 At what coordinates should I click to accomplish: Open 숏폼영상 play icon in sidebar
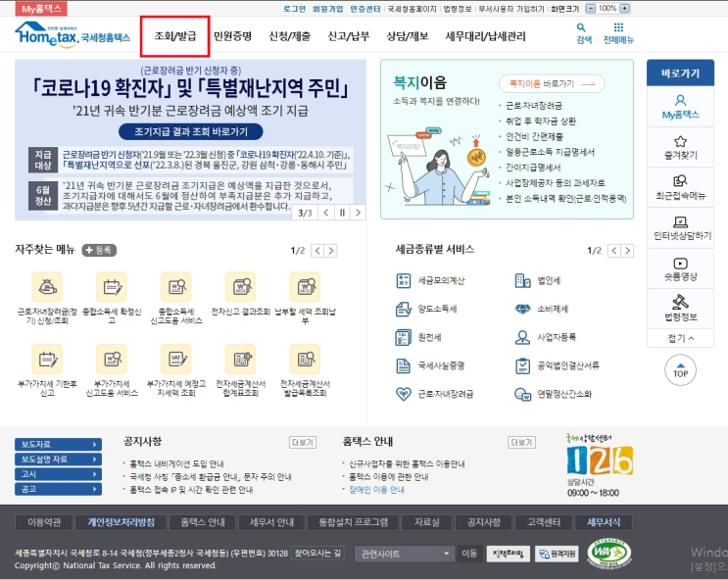pyautogui.click(x=680, y=264)
